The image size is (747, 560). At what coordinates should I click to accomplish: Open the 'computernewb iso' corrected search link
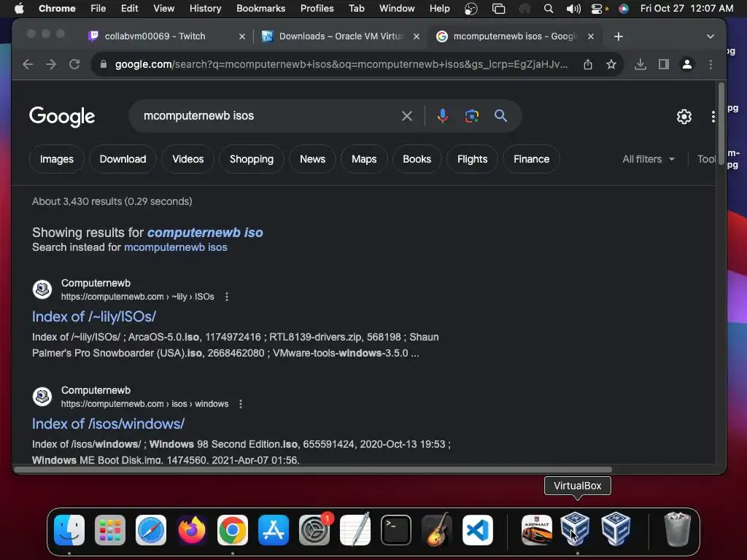(x=205, y=233)
